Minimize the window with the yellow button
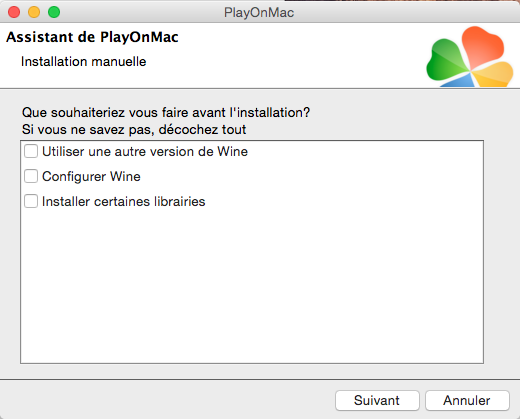 pos(34,12)
